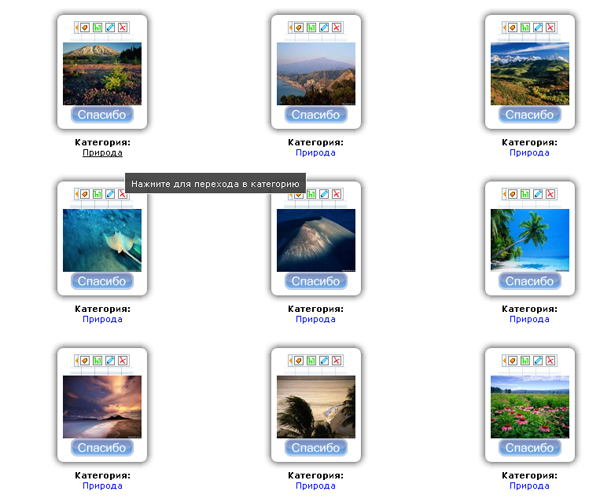Collapse the toolbar arrow on the pink flower field card
600x502 pixels.
tap(505, 360)
